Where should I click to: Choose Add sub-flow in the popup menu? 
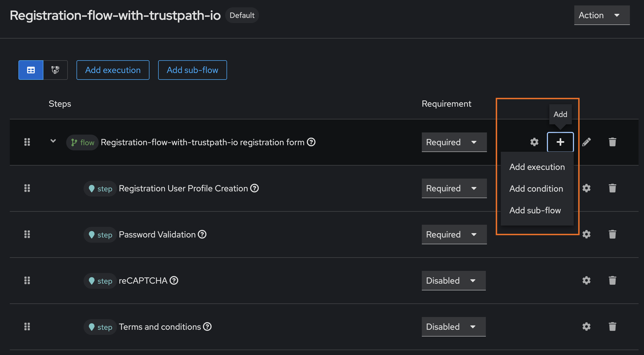pyautogui.click(x=535, y=210)
